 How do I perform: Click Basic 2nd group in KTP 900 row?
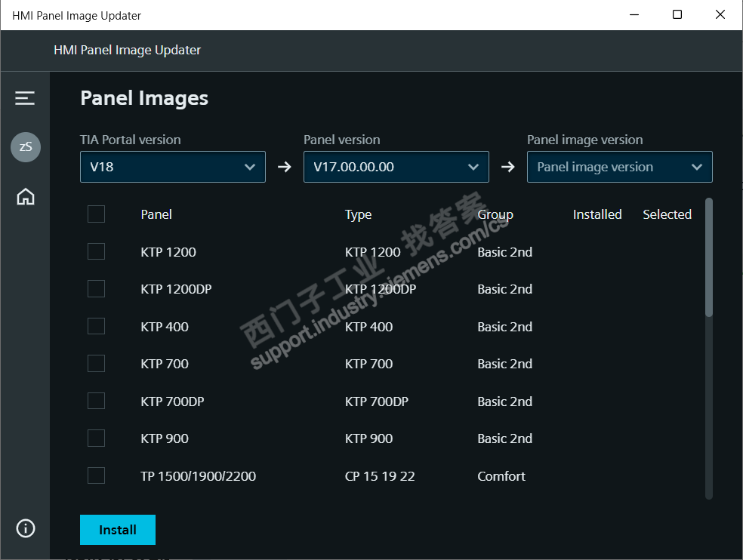(504, 438)
